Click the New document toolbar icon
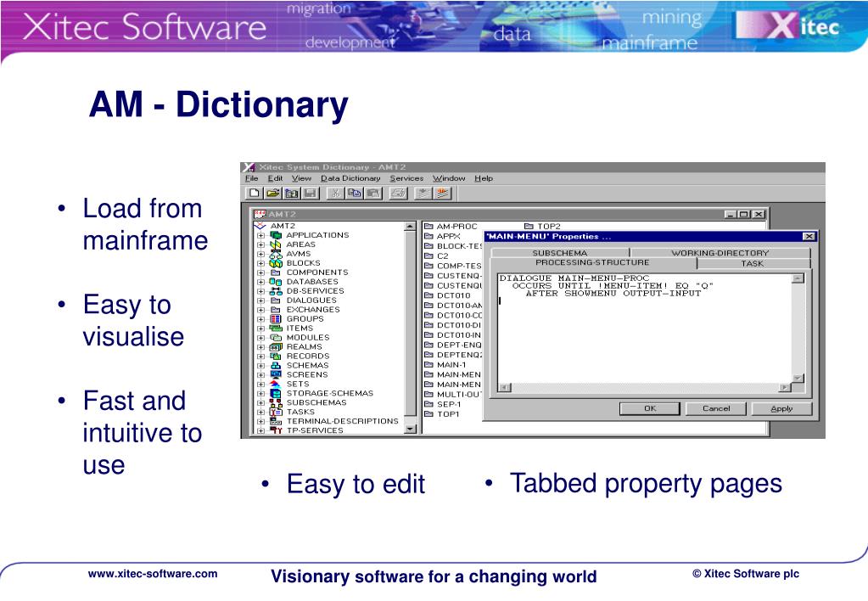The image size is (868, 601). (254, 194)
